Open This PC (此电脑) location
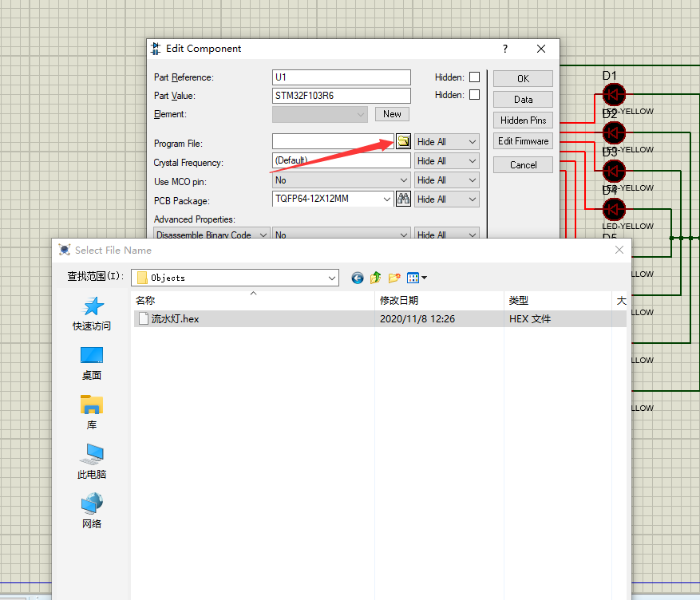Viewport: 700px width, 600px height. [92, 462]
